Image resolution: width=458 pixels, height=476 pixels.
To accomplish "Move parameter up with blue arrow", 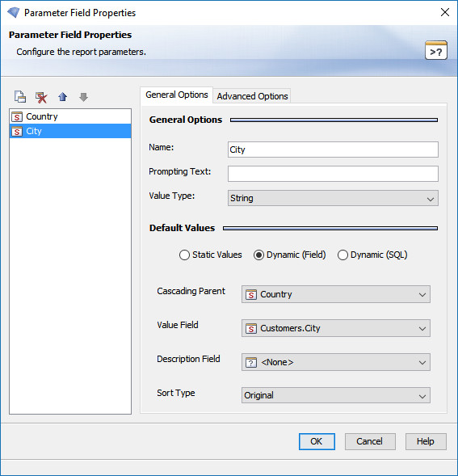I will point(62,97).
